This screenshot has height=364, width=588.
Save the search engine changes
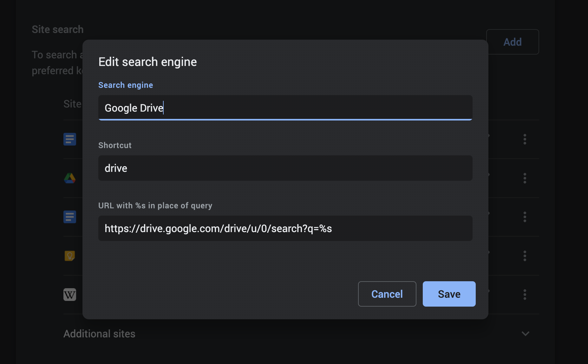coord(449,294)
